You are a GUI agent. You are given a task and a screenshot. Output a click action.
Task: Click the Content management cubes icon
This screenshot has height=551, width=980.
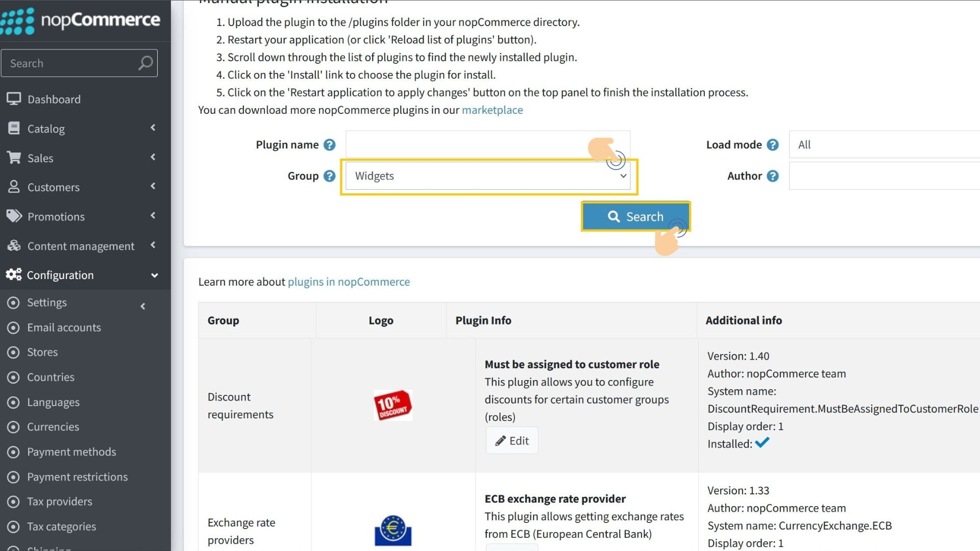click(x=14, y=246)
